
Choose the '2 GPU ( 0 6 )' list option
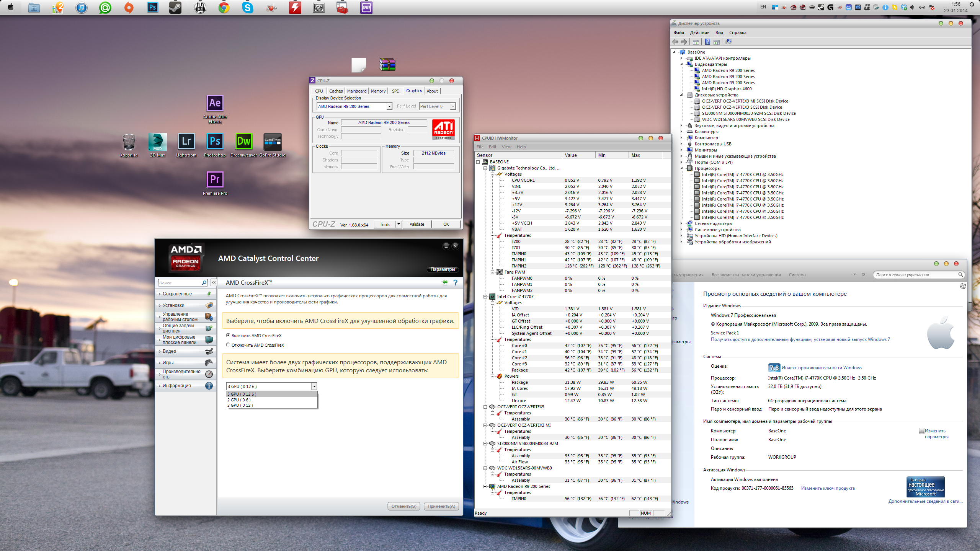point(239,400)
